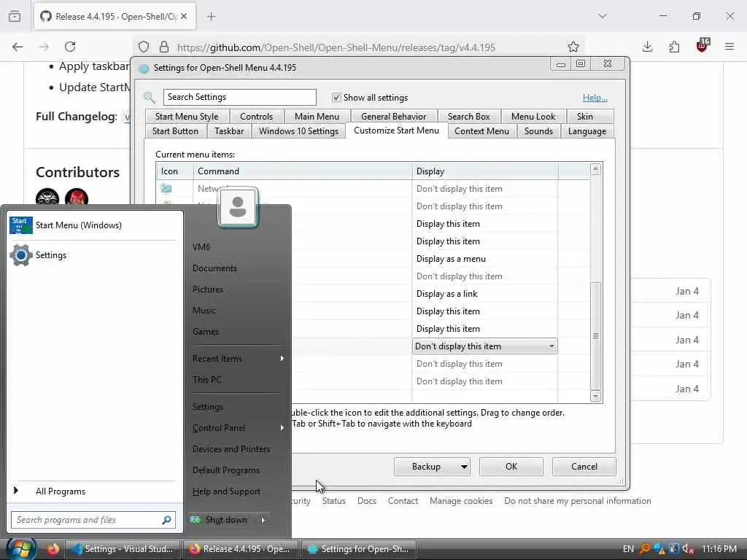Click the Settings gear icon in start menu
This screenshot has height=560, width=747.
(x=21, y=255)
